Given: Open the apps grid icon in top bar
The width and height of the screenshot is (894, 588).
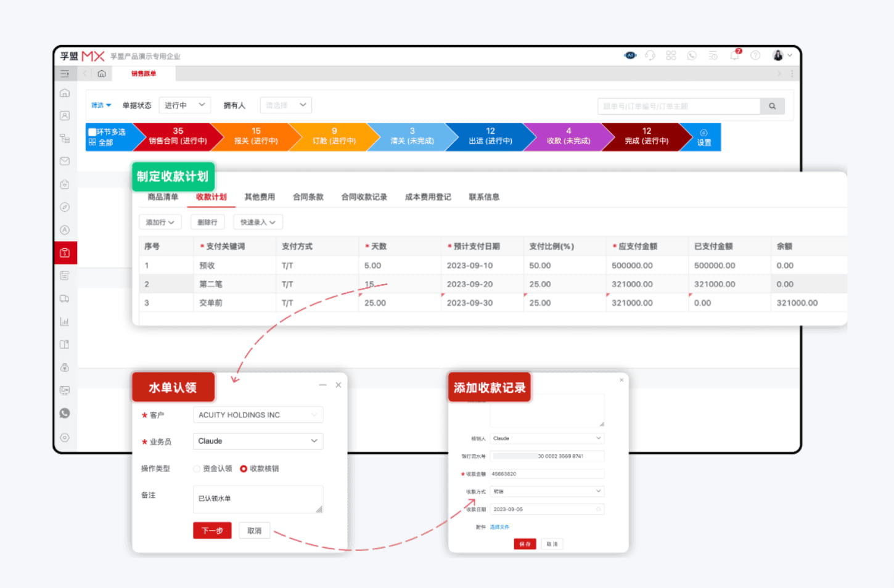Looking at the screenshot, I should point(671,55).
